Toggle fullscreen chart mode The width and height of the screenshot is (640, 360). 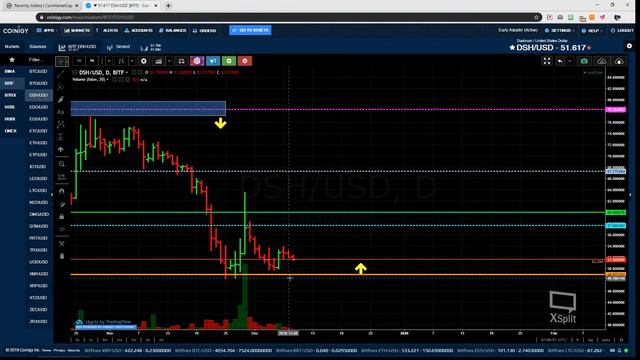pyautogui.click(x=547, y=61)
